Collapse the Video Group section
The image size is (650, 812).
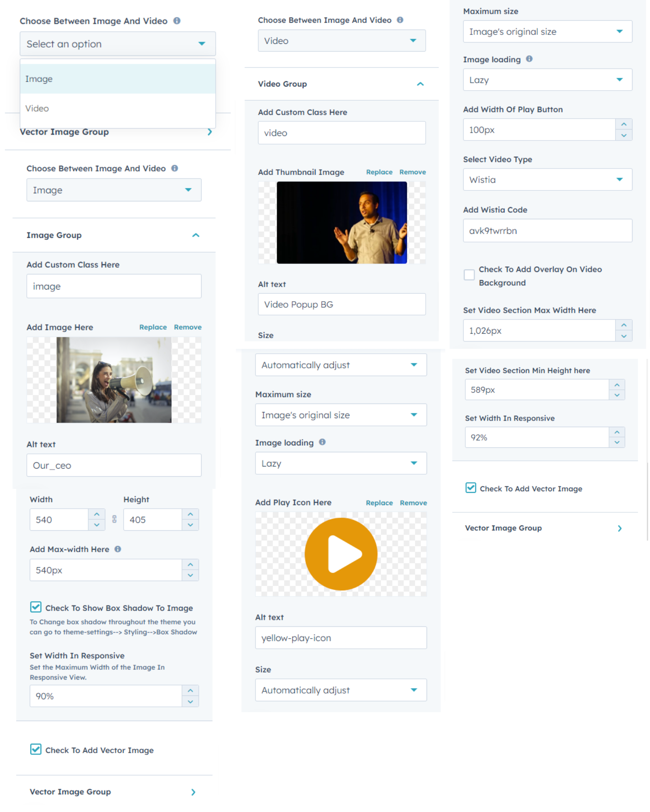point(420,84)
